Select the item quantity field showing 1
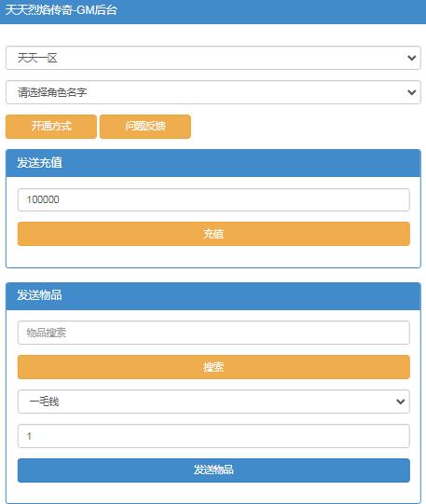426x504 pixels. (x=213, y=436)
